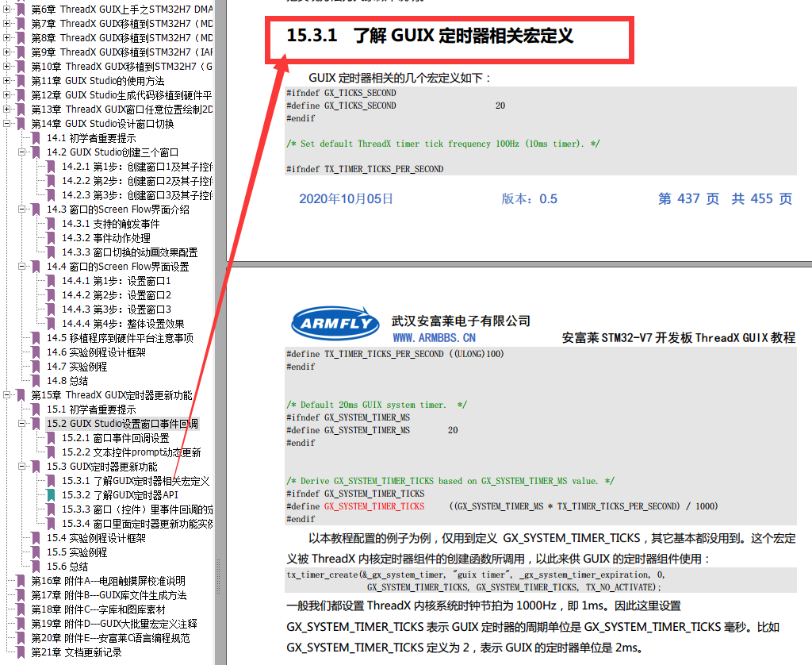812x665 pixels.
Task: Click bookmark icon next to 14.2.3 第3步
Action: point(51,195)
